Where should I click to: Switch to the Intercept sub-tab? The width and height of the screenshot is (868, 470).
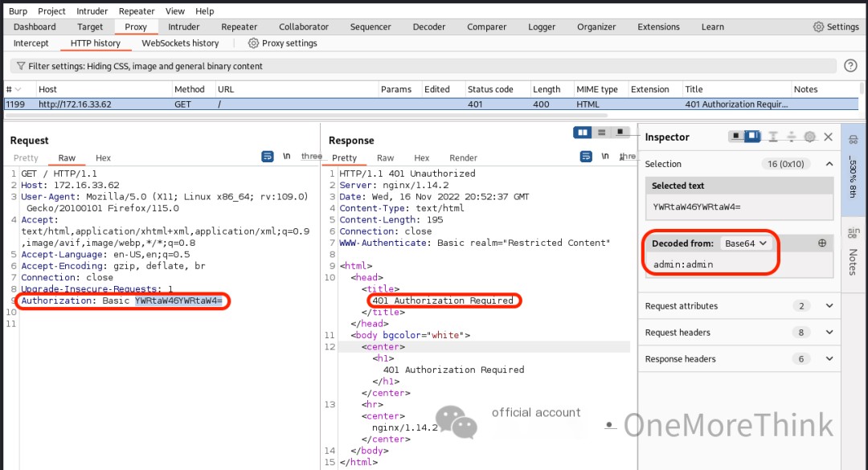(31, 43)
